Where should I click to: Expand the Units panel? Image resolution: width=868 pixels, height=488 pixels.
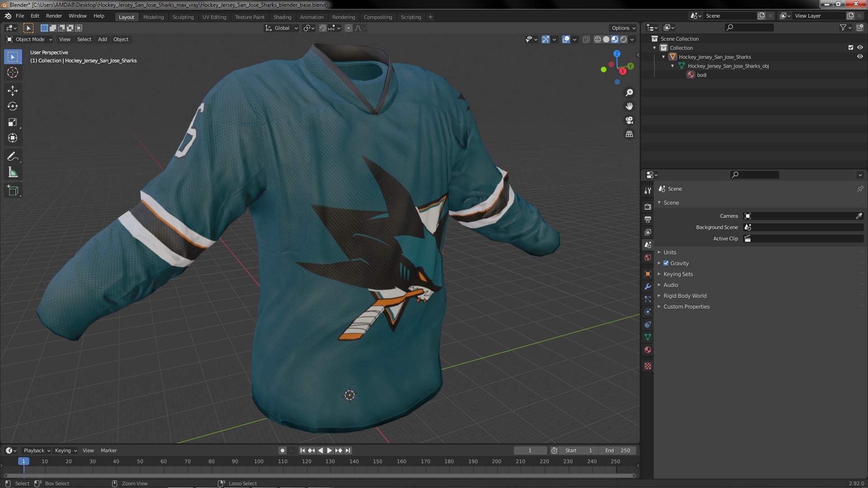click(x=670, y=252)
